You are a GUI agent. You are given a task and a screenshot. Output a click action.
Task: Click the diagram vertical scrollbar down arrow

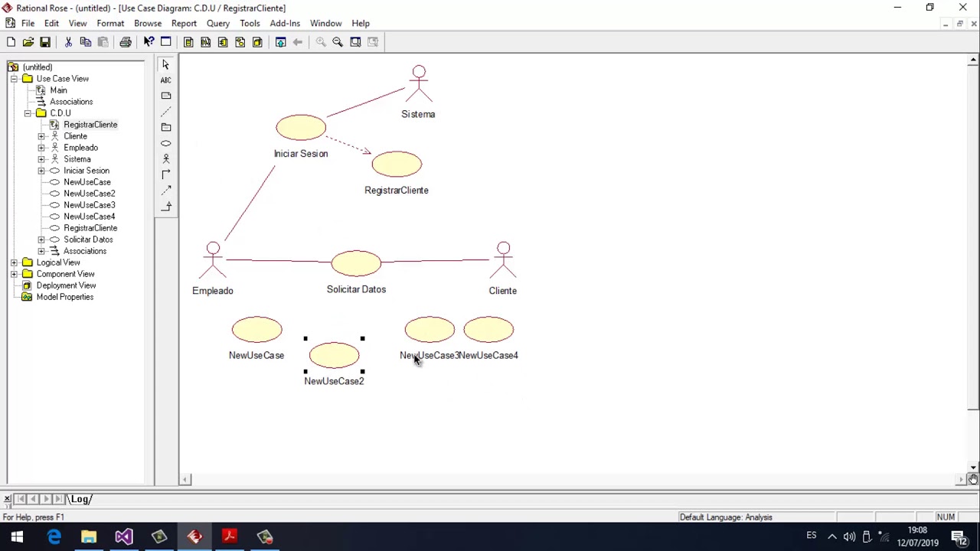973,467
